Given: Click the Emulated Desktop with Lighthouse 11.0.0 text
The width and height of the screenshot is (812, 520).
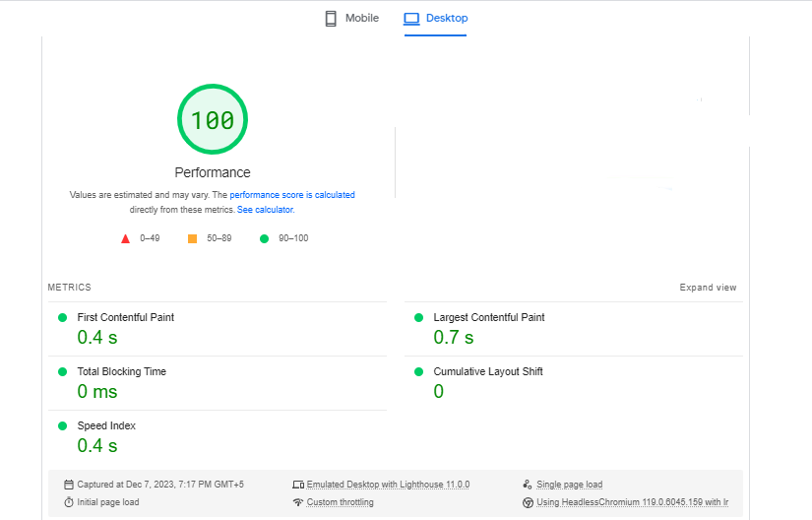Looking at the screenshot, I should pyautogui.click(x=388, y=485).
